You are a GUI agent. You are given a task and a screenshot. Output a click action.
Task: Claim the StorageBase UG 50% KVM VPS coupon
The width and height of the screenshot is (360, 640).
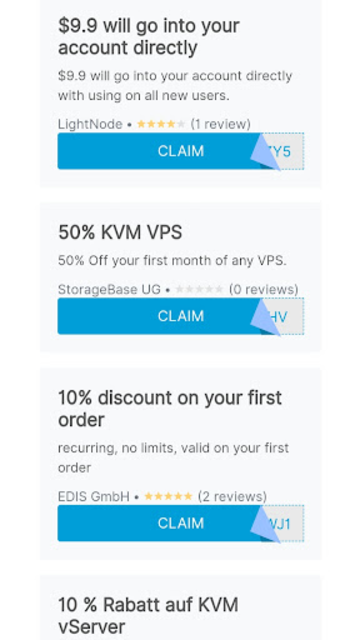point(180,316)
